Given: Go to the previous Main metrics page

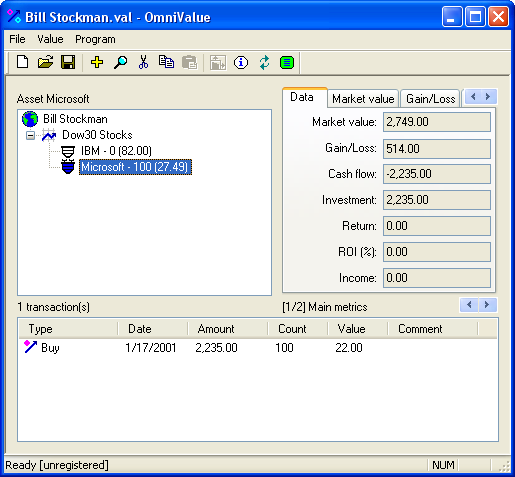Looking at the screenshot, I should tap(469, 305).
